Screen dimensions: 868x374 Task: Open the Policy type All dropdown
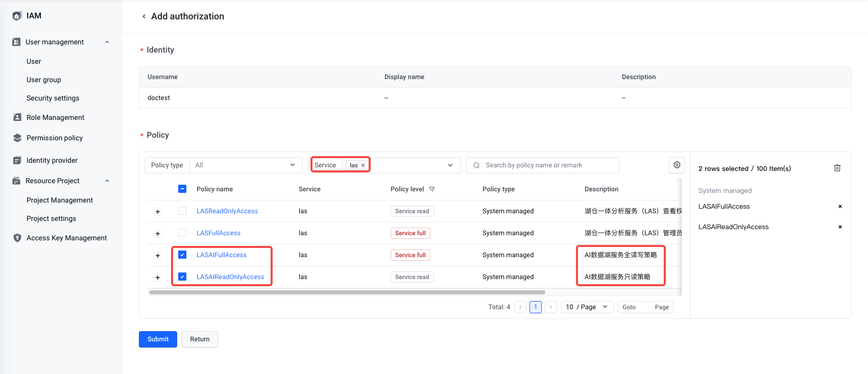tap(246, 165)
